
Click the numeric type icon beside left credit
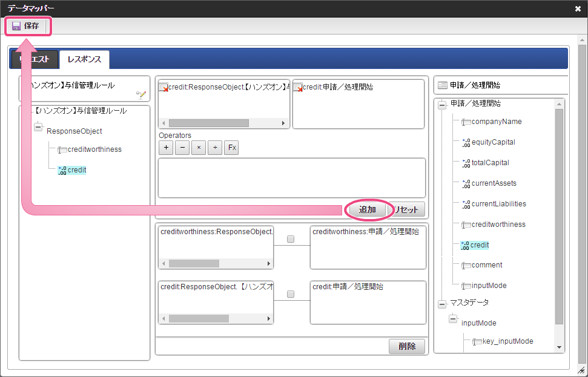[x=62, y=171]
